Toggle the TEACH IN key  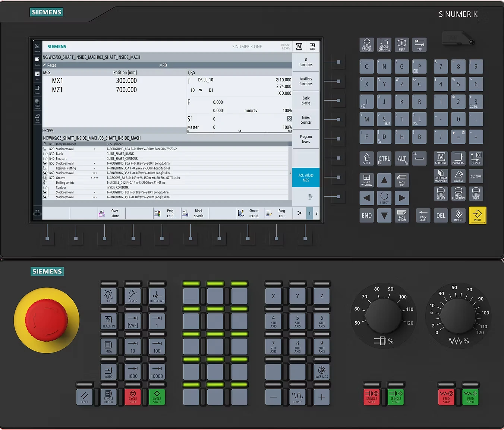(108, 321)
